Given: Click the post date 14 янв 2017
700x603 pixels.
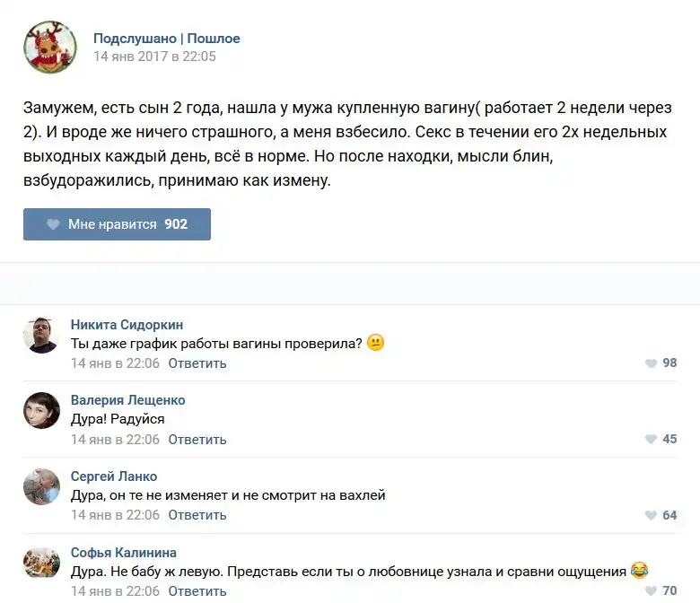Looking at the screenshot, I should coord(154,57).
